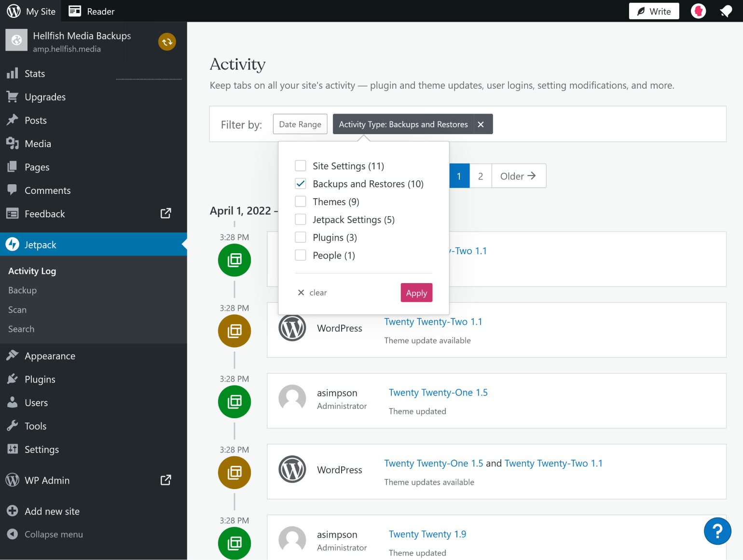Uncheck Backups and Restores (10) checkbox
This screenshot has width=743, height=560.
[301, 184]
